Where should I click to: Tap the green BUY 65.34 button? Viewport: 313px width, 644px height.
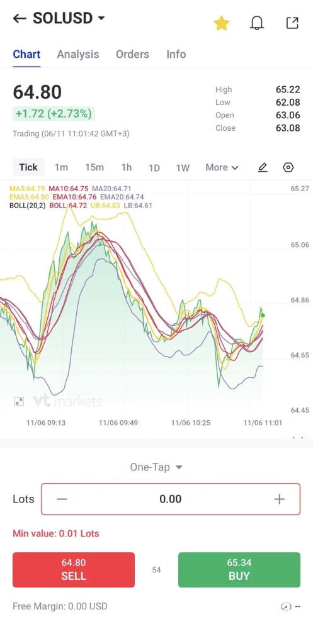click(239, 570)
